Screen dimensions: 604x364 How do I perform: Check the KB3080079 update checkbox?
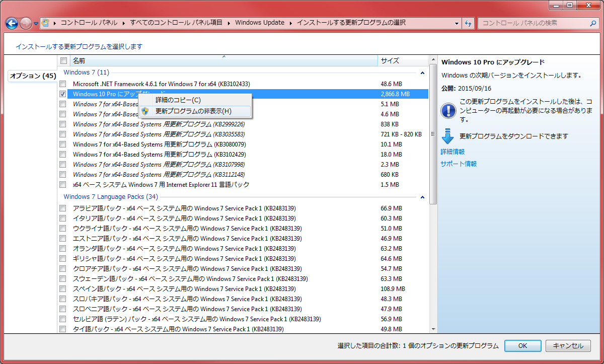pos(62,144)
